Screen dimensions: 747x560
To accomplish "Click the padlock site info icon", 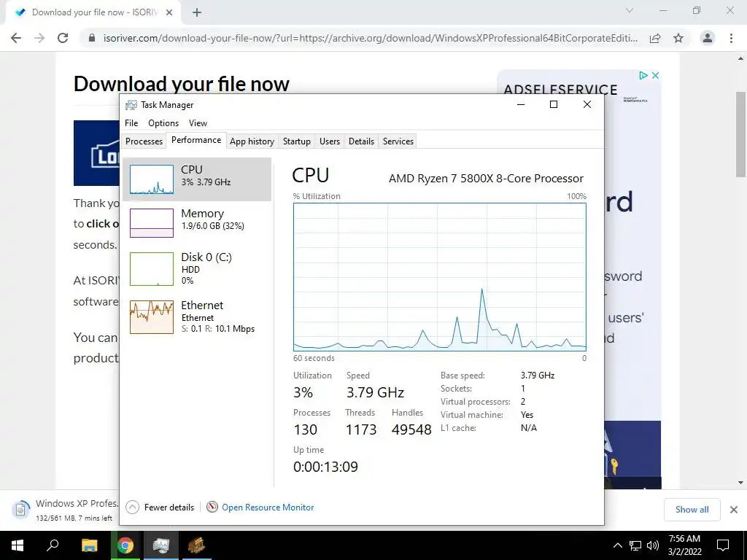I will [92, 38].
